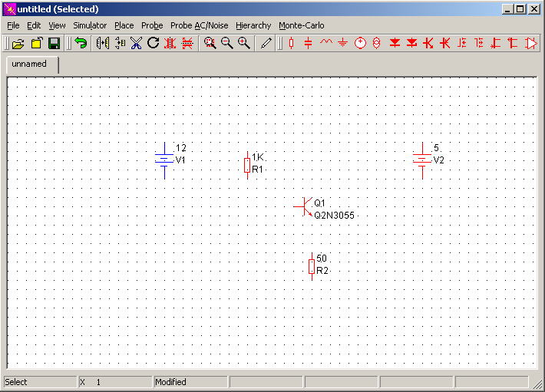Viewport: 545px width, 392px height.
Task: Click the V2 reference label
Action: 438,160
